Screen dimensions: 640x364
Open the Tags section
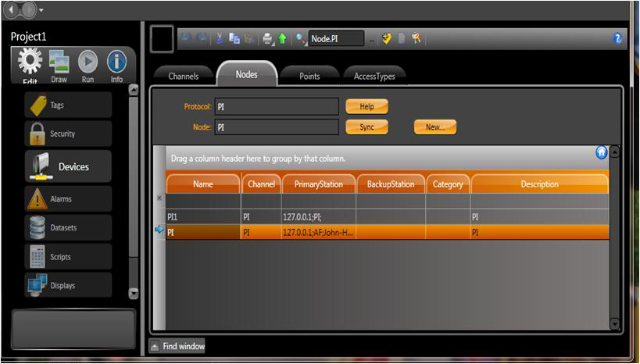tap(69, 105)
